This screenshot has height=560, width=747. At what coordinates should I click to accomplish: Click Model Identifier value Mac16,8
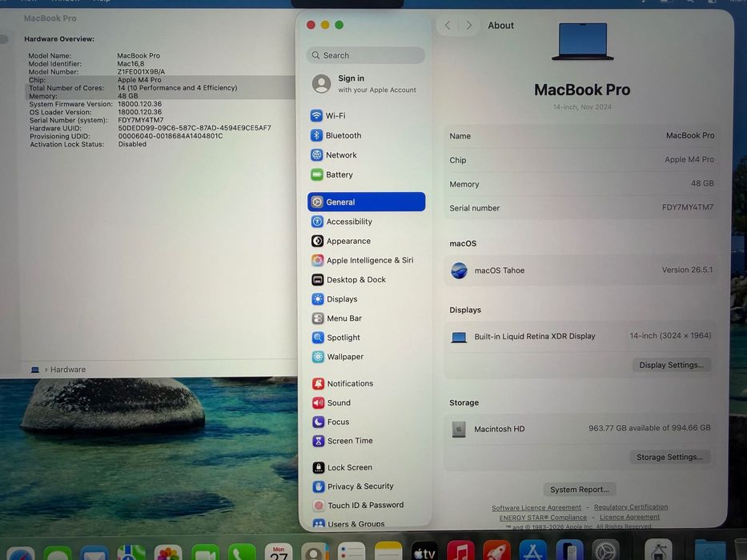point(131,64)
